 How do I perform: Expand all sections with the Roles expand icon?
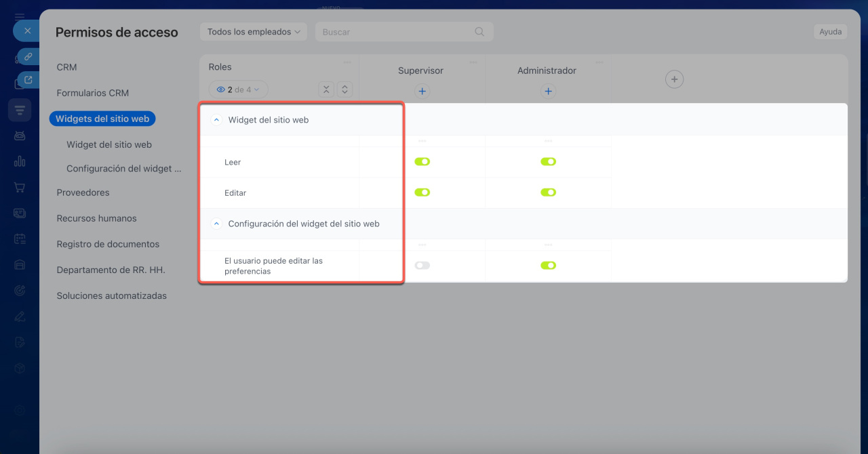(344, 89)
